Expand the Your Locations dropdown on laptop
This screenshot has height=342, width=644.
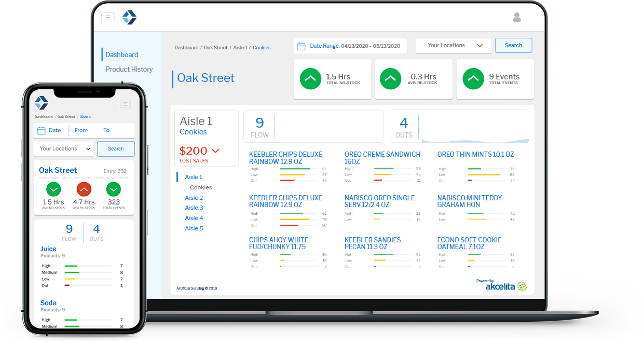tap(453, 46)
